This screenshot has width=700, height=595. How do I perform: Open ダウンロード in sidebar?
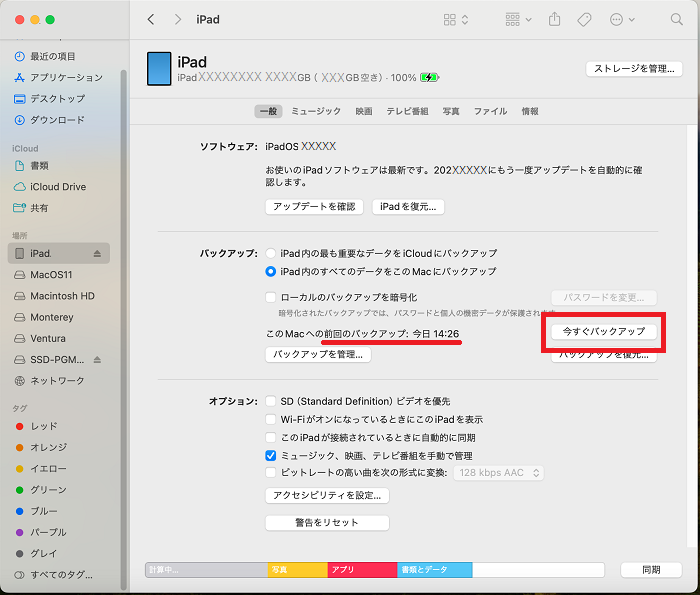49,120
